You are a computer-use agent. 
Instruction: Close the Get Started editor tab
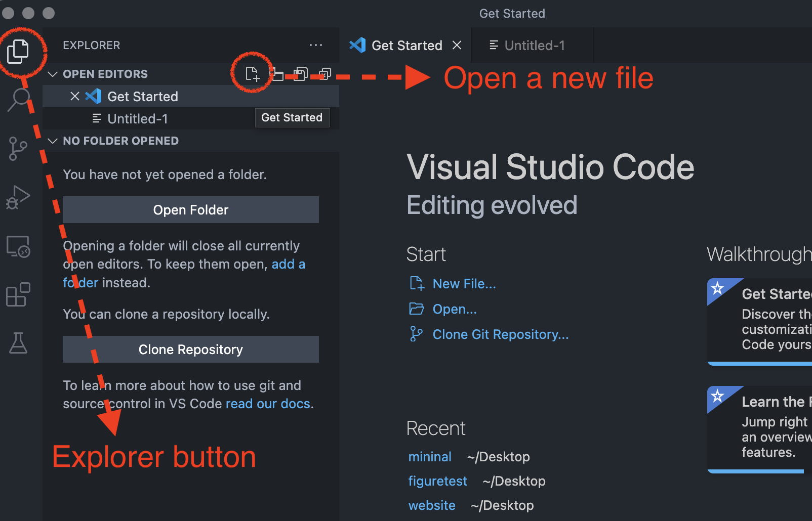[x=457, y=46]
